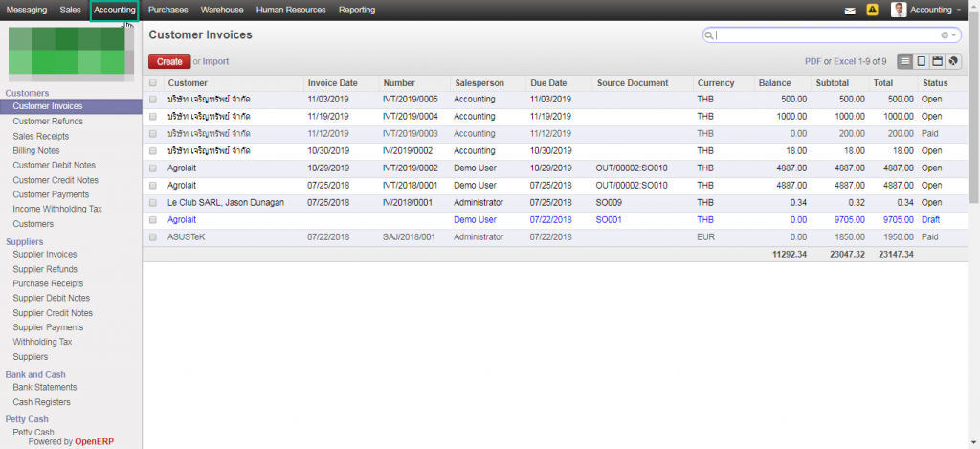Select the IVT/2019/0005 invoice row checkbox
The height and width of the screenshot is (449, 980).
[x=153, y=99]
